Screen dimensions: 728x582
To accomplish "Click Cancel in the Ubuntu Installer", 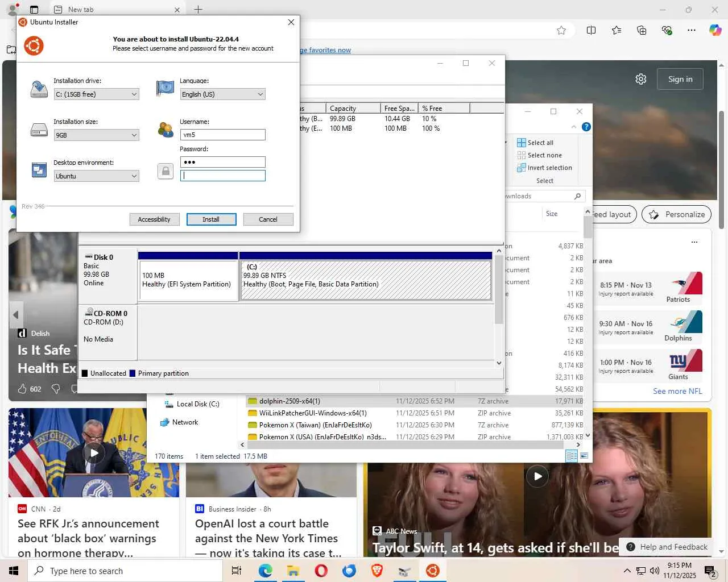I will click(268, 219).
